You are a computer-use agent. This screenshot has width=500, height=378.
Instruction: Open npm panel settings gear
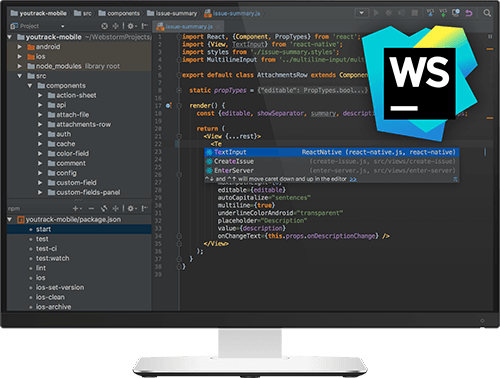pos(131,208)
